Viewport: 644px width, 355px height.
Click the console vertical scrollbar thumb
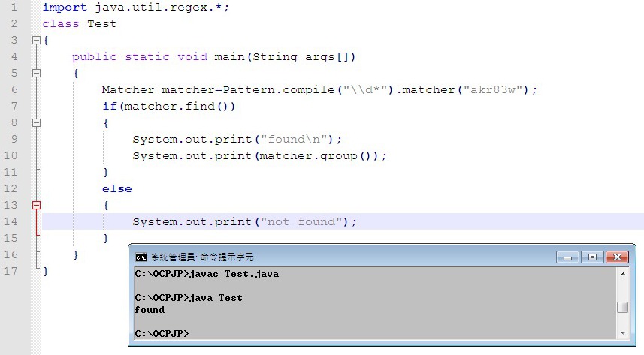click(622, 307)
